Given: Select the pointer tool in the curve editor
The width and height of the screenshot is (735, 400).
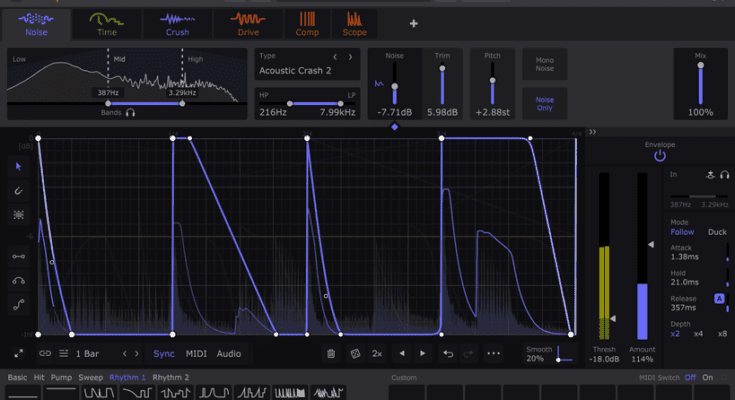Looking at the screenshot, I should [18, 166].
